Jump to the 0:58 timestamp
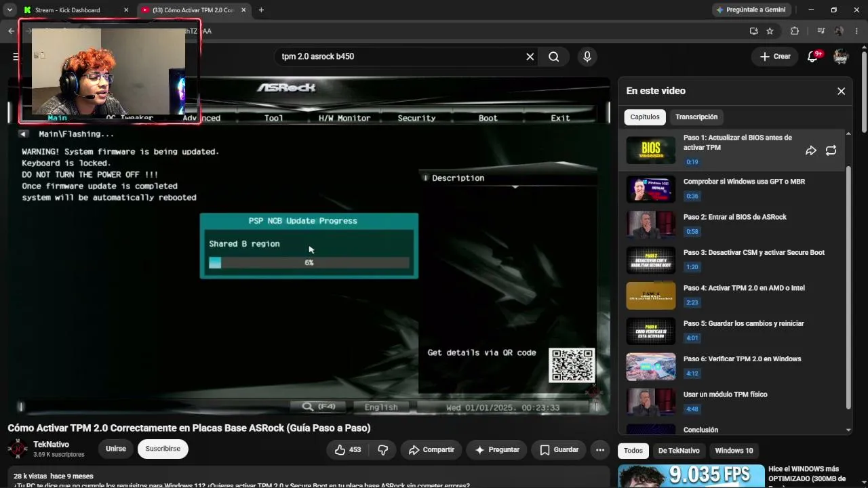 [x=692, y=232]
